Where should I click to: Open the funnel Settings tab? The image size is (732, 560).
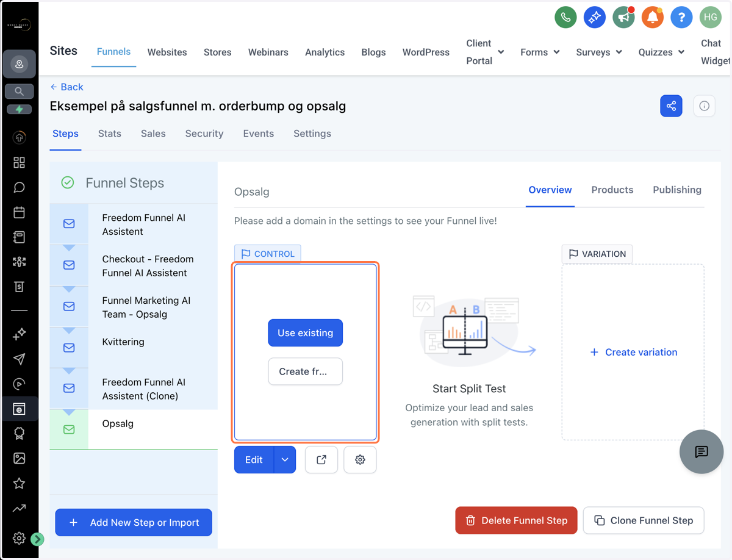tap(312, 133)
